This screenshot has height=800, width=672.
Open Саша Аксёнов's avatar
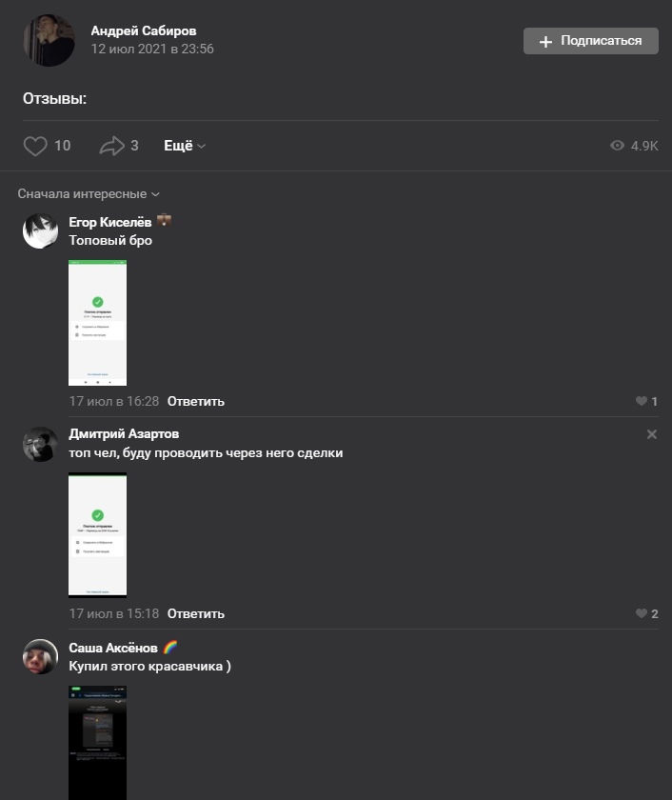point(40,656)
